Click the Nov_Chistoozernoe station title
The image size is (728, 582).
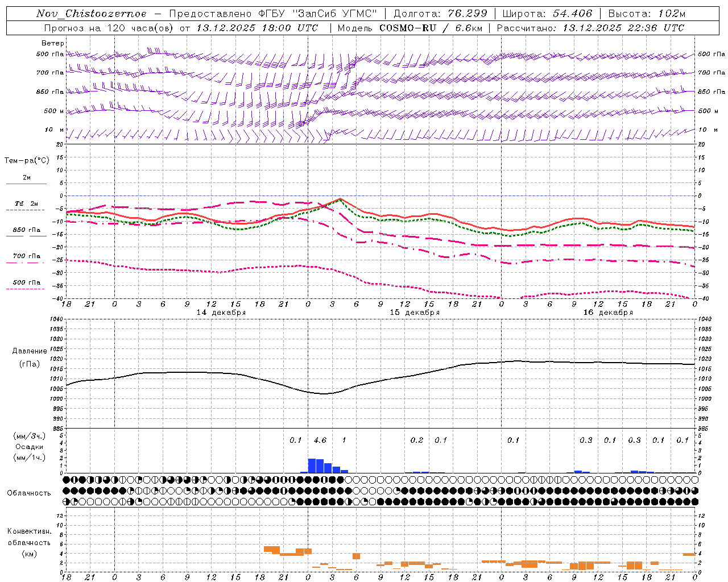tap(91, 14)
